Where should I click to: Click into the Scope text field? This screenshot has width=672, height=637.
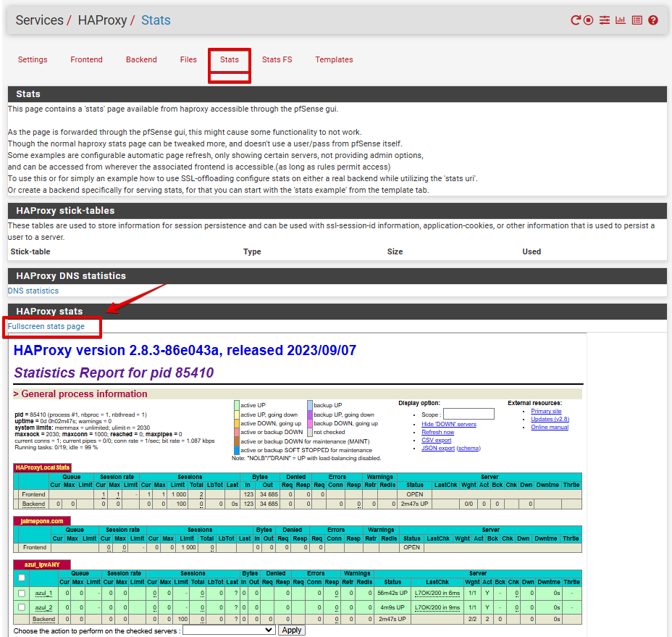click(x=469, y=414)
